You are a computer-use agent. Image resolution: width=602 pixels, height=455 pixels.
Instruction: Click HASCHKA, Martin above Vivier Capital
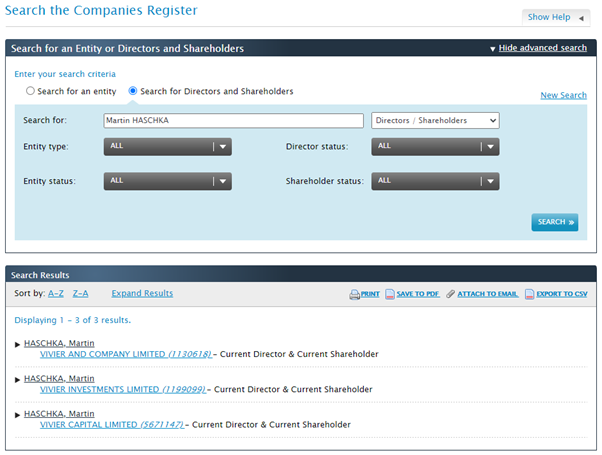coord(59,414)
